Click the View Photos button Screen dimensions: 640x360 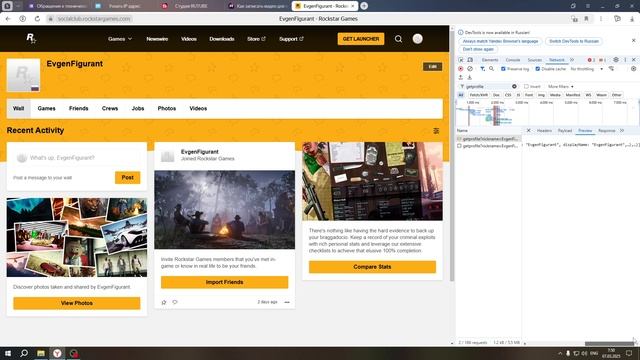click(77, 303)
